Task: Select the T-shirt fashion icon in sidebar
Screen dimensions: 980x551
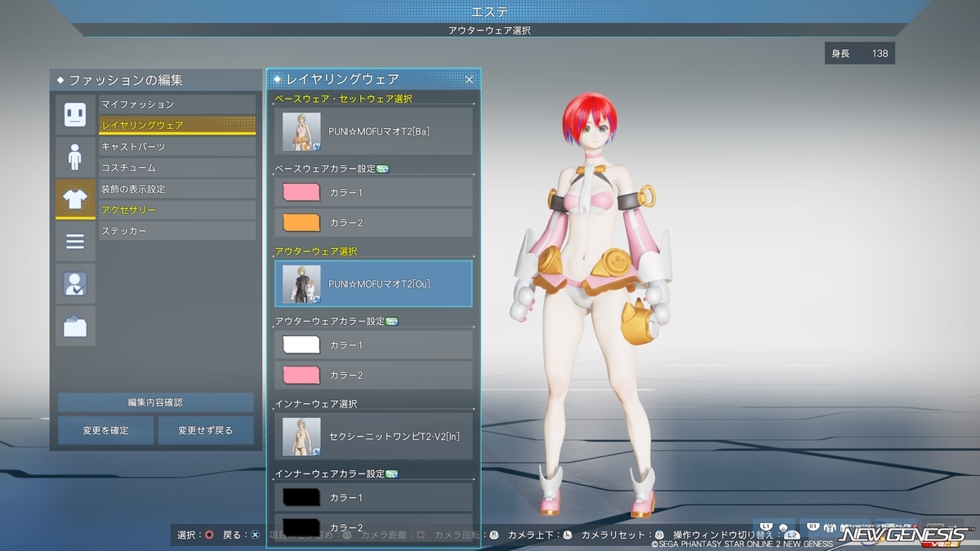Action: [75, 199]
